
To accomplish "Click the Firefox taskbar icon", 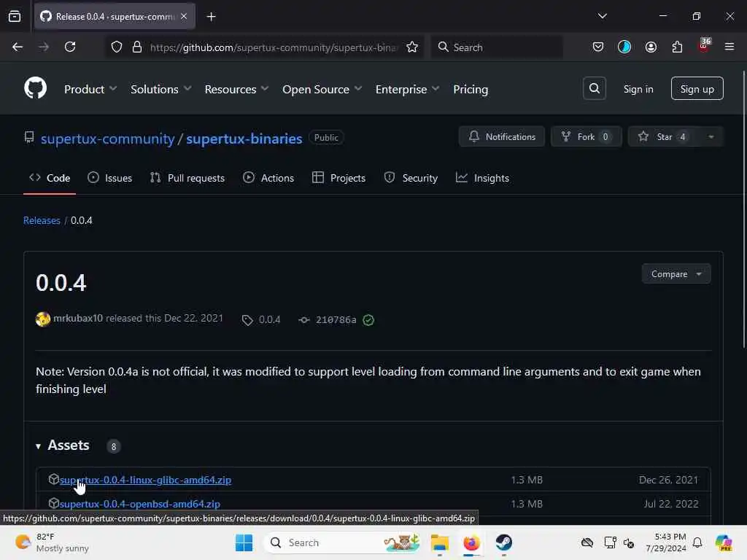I will (x=471, y=542).
